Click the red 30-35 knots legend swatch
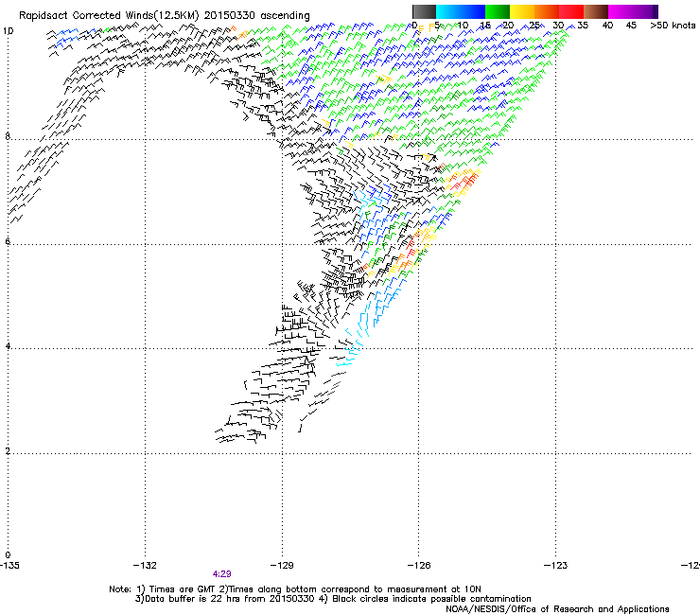 (571, 11)
